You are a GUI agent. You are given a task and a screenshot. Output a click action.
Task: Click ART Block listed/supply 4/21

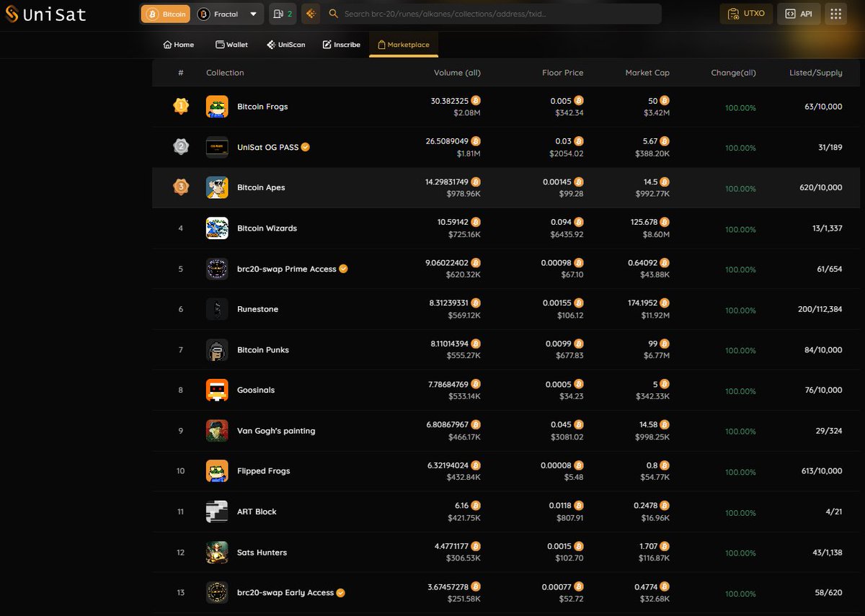pyautogui.click(x=834, y=512)
